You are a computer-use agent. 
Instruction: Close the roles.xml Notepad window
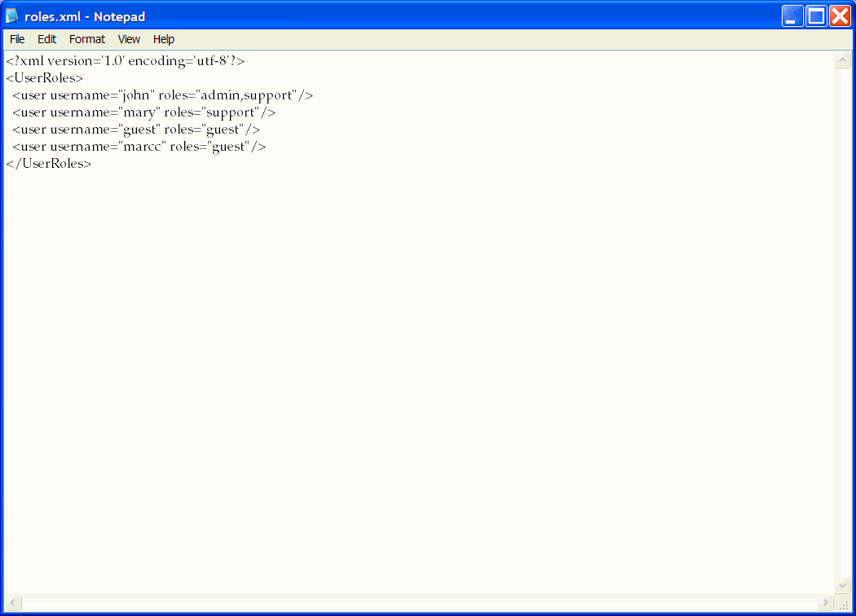pos(841,16)
